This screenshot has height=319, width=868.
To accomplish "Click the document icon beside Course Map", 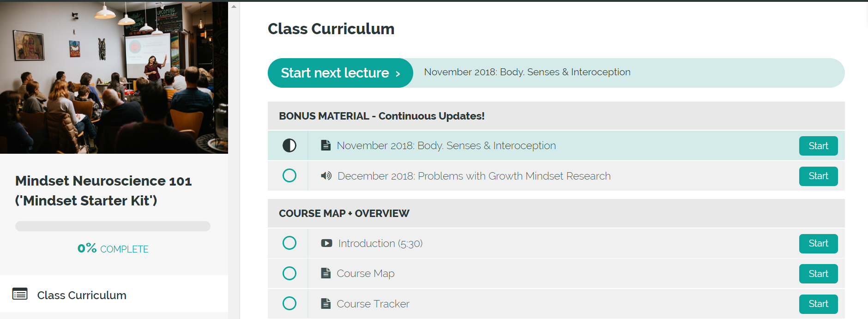I will tap(326, 273).
